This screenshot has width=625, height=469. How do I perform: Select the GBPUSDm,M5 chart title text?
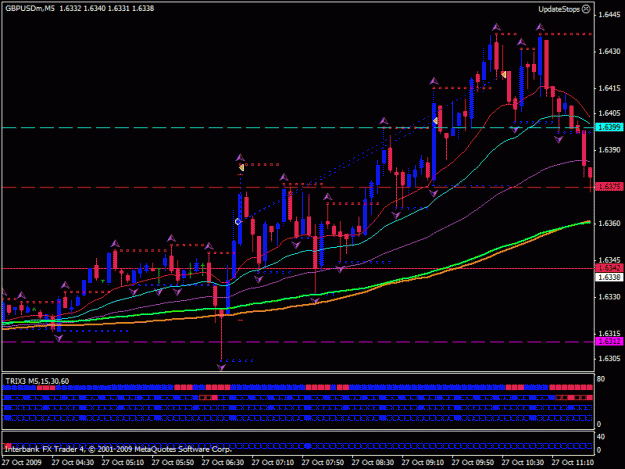pos(30,8)
